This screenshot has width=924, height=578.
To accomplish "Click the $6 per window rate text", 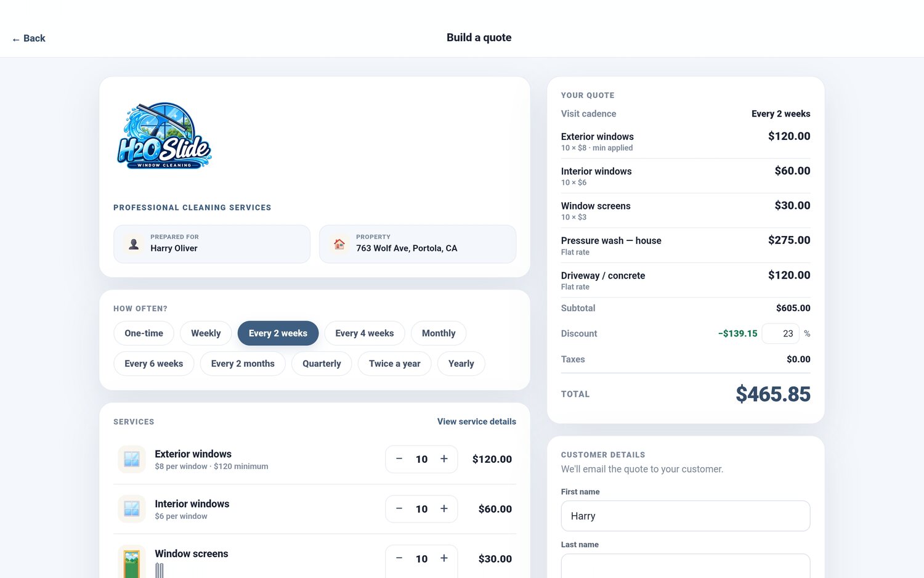I will point(181,516).
